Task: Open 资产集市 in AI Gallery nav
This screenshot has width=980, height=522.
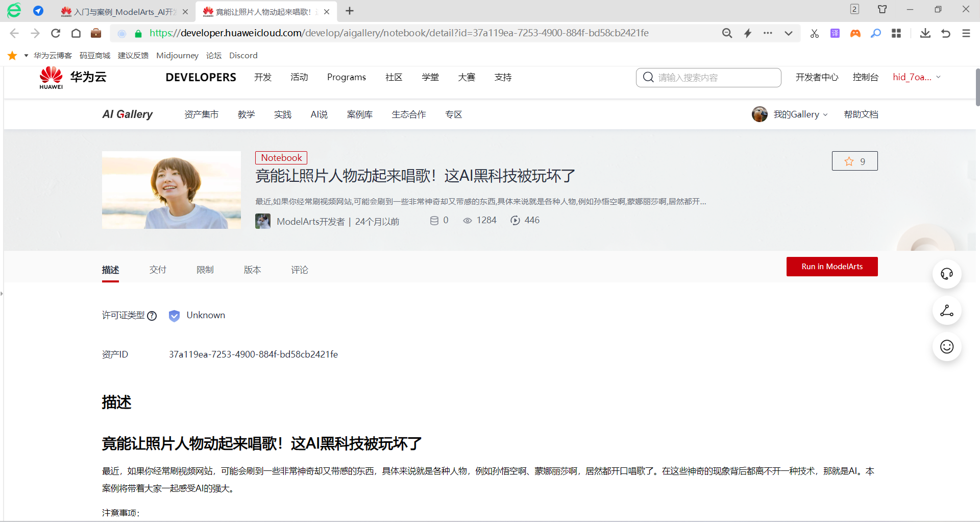Action: 201,115
